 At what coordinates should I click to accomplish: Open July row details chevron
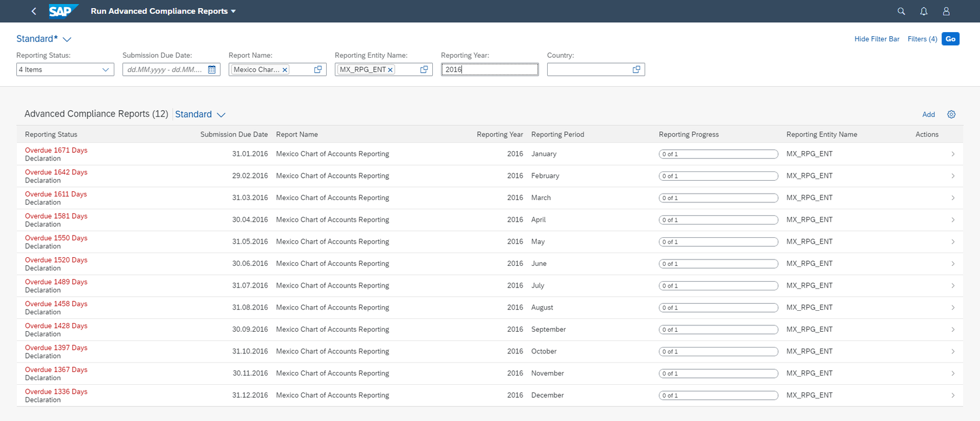953,286
